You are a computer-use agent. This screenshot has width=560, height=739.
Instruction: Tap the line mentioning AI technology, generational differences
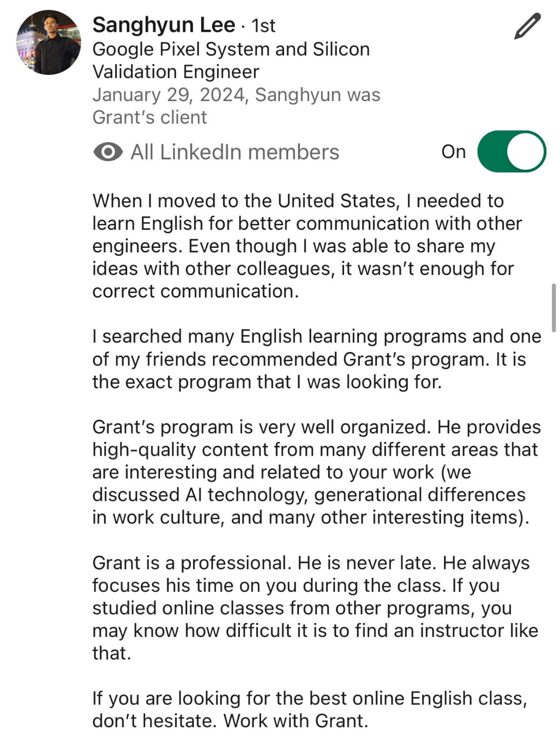click(309, 495)
